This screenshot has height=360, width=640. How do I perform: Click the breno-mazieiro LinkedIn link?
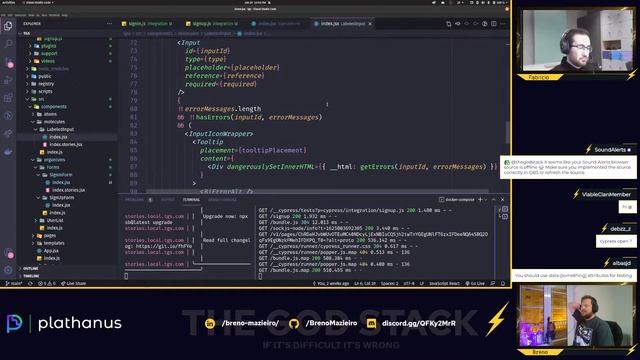tap(243, 323)
